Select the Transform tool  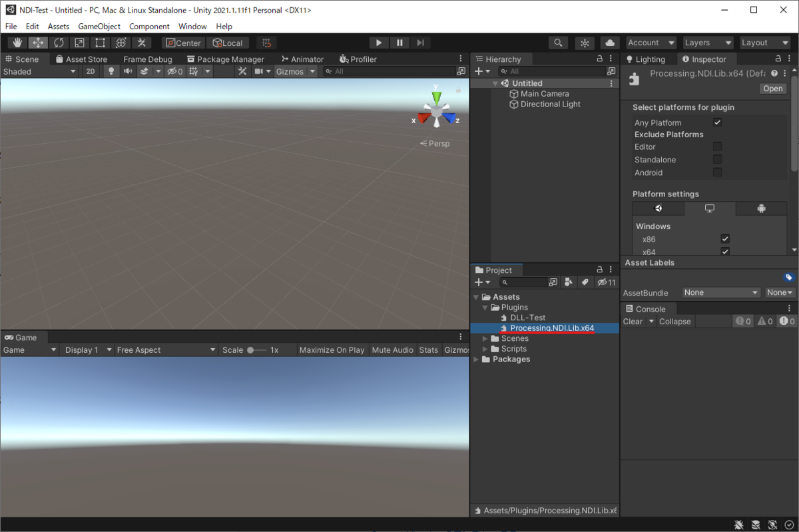121,43
